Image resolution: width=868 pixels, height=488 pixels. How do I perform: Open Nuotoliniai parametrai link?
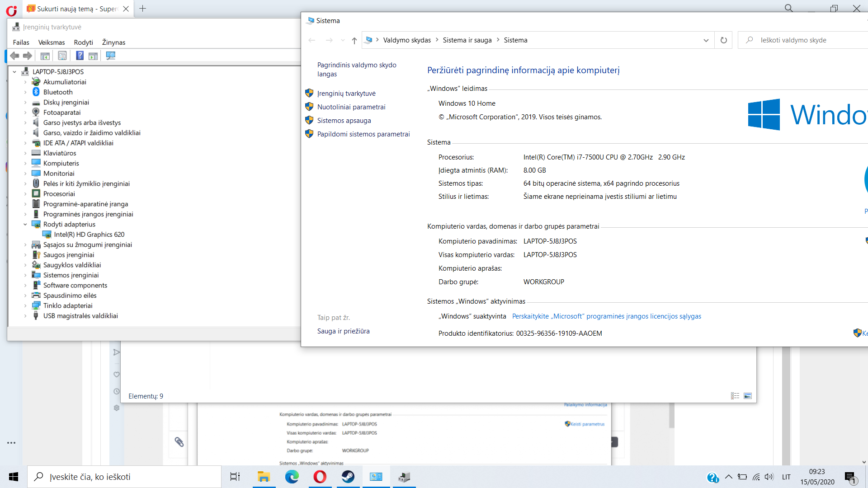(x=351, y=107)
